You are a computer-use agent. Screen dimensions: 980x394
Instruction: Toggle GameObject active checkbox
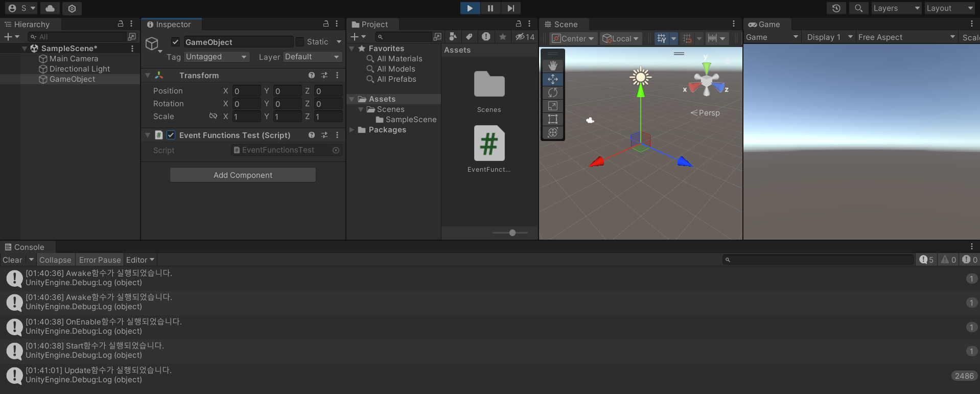coord(175,42)
